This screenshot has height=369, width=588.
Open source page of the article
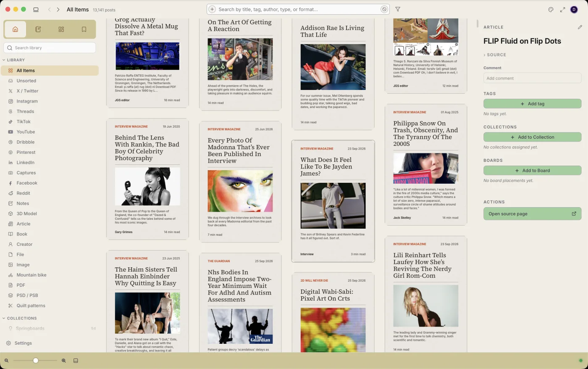pos(532,214)
